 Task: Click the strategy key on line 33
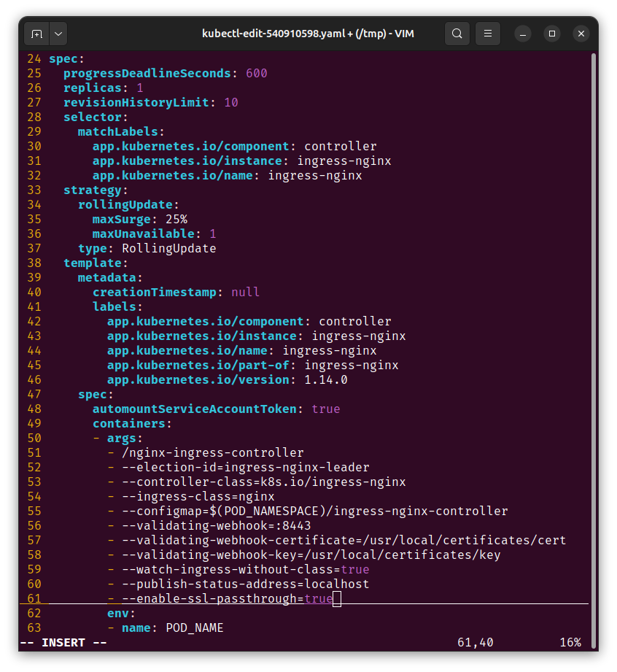pos(93,190)
